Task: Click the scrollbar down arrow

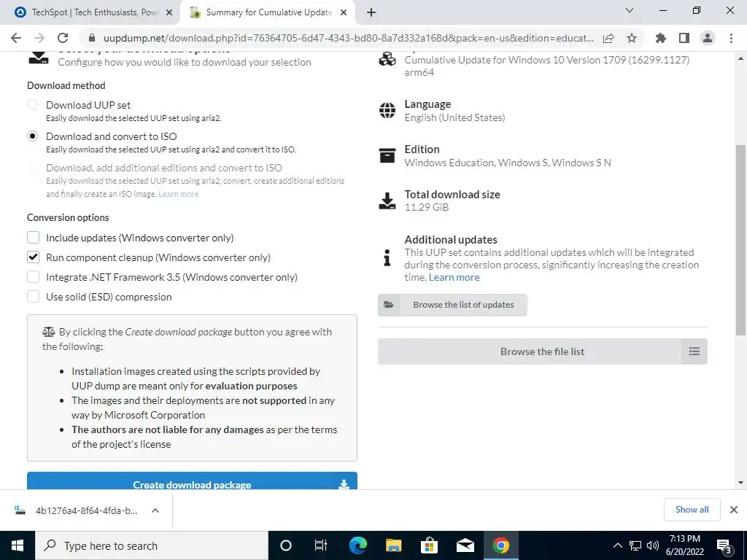Action: click(x=740, y=483)
